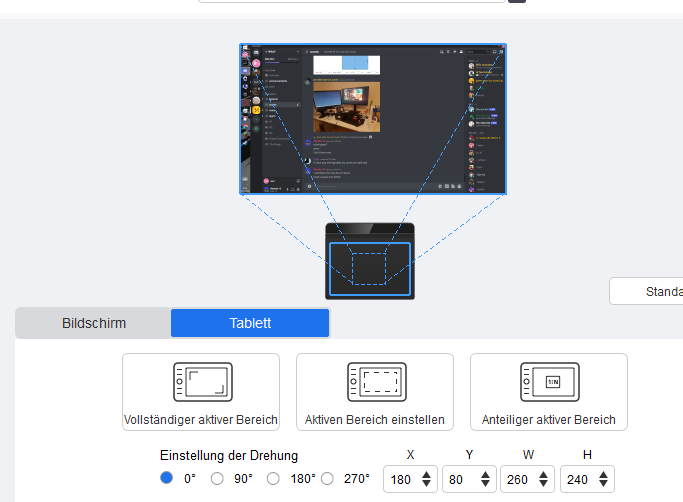Enable 270° rotation setting

tap(329, 479)
